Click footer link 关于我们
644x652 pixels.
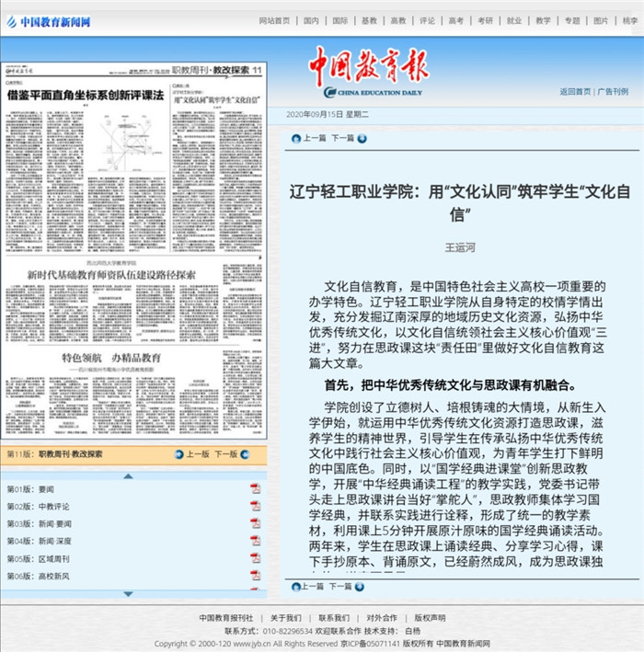click(x=286, y=618)
